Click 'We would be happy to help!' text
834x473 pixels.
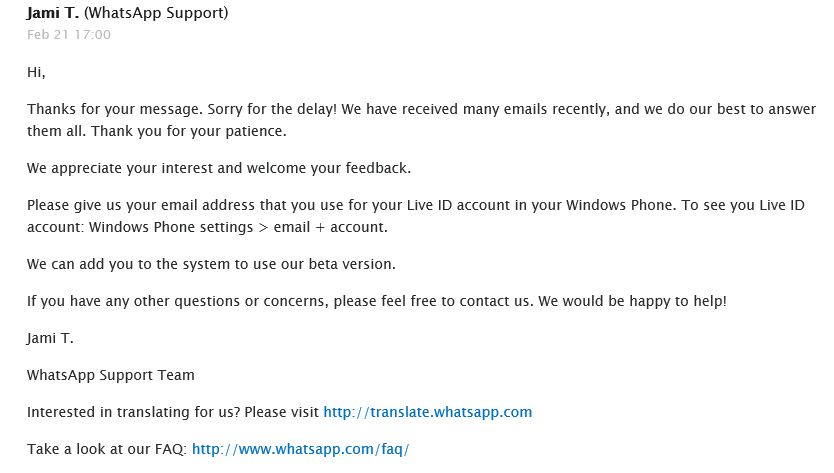[x=632, y=301]
